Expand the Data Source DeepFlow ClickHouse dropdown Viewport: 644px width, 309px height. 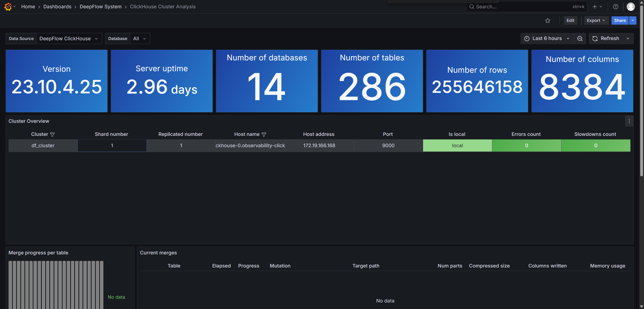point(69,38)
